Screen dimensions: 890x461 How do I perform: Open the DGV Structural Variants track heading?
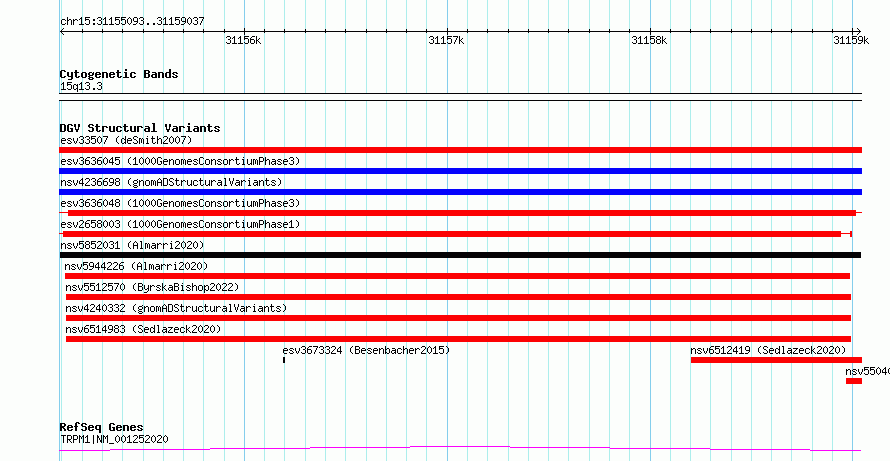[140, 128]
